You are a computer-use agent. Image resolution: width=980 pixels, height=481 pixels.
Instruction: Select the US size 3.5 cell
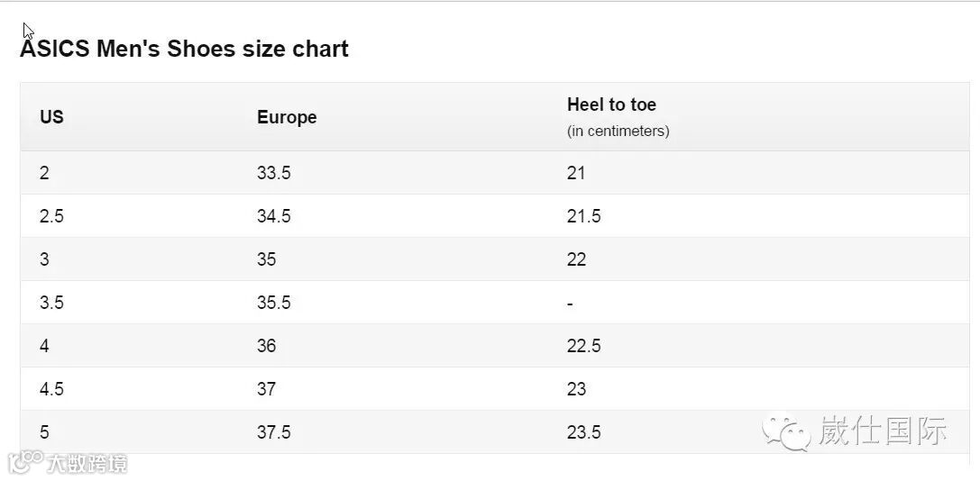click(x=51, y=303)
